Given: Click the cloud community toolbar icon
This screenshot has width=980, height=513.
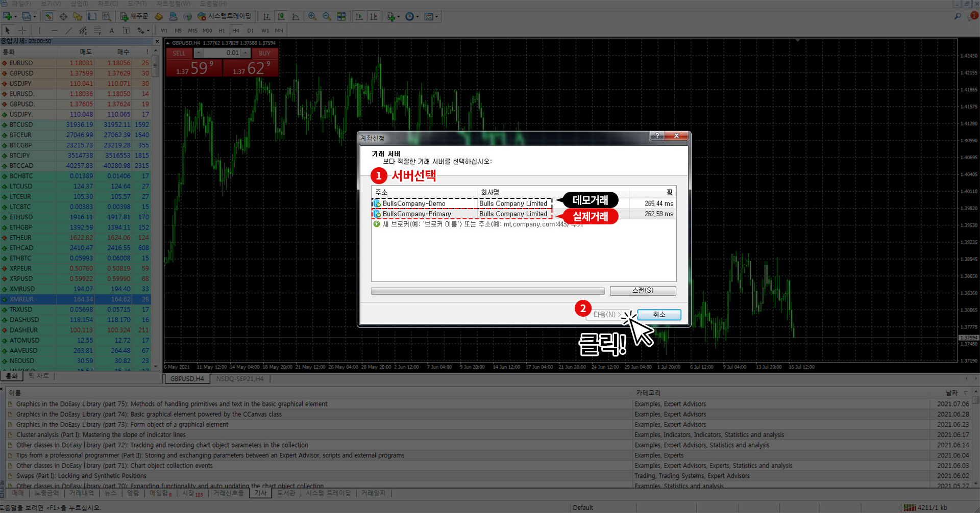Looking at the screenshot, I should (x=173, y=16).
